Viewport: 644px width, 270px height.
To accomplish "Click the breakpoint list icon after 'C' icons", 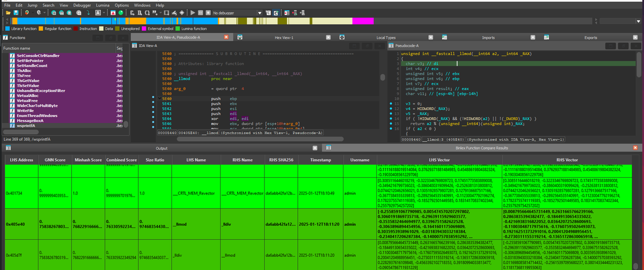I will pos(287,12).
